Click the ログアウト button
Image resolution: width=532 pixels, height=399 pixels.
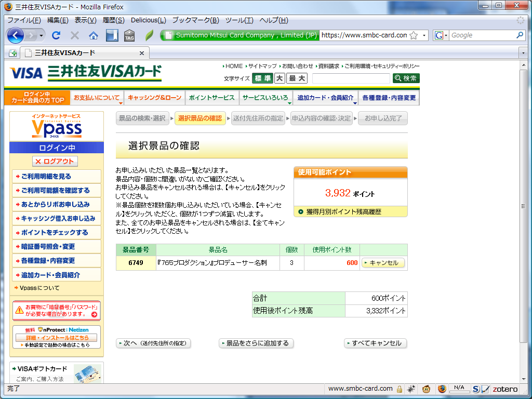click(x=55, y=162)
